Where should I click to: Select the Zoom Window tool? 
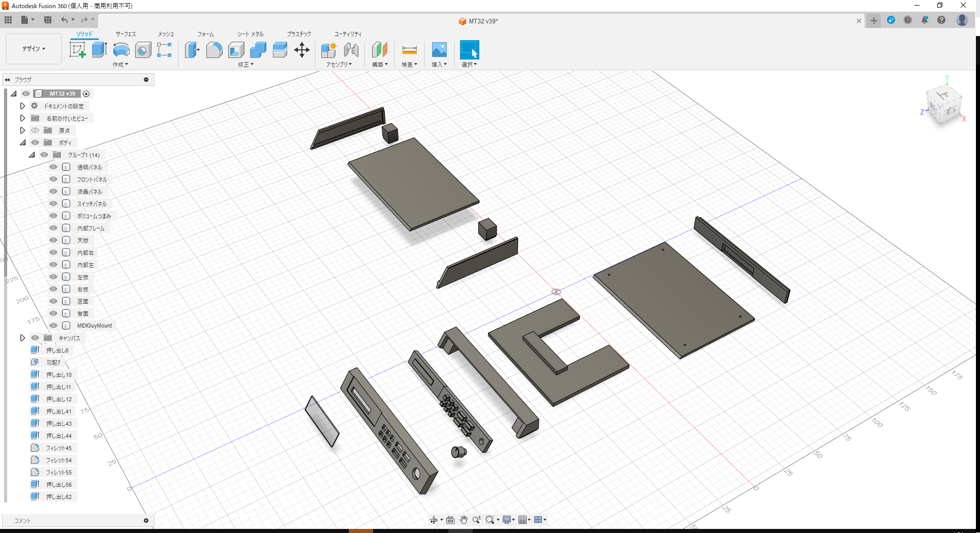point(489,520)
